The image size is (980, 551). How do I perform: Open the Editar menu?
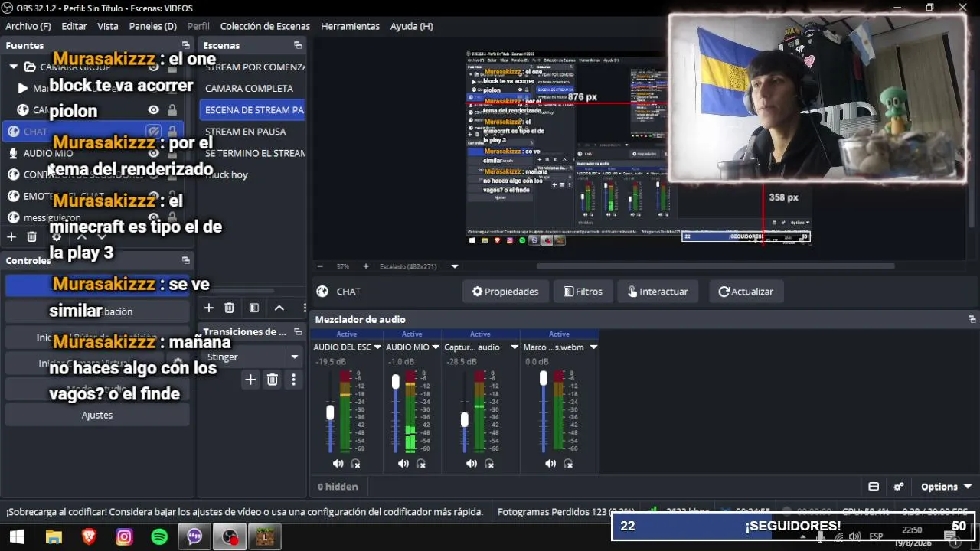pyautogui.click(x=74, y=26)
